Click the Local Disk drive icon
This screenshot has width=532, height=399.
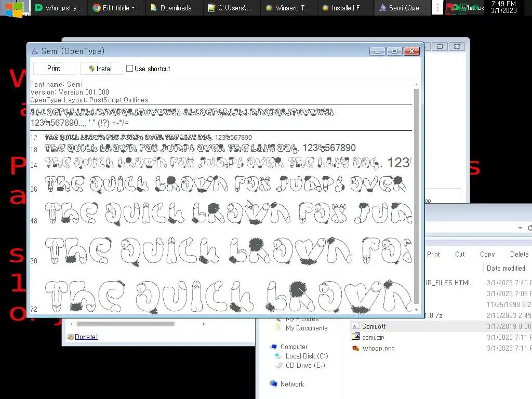tap(278, 356)
